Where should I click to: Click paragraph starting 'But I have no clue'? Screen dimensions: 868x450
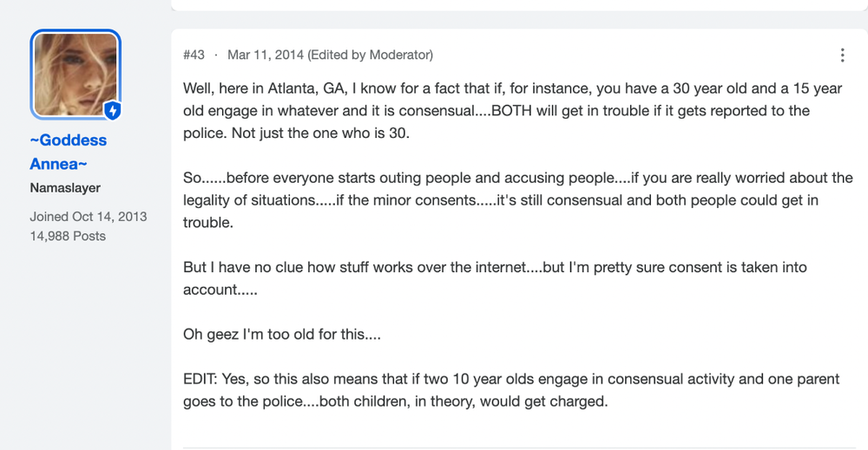pyautogui.click(x=495, y=278)
